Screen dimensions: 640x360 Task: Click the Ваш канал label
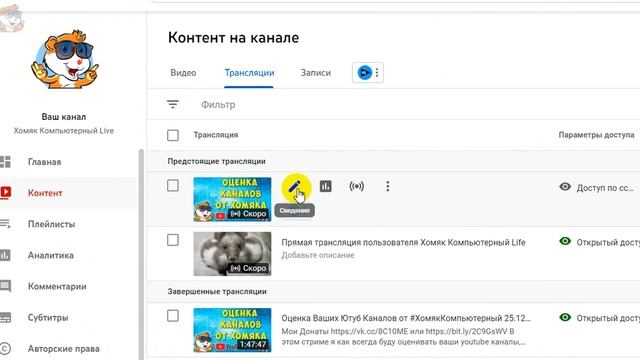(x=64, y=117)
